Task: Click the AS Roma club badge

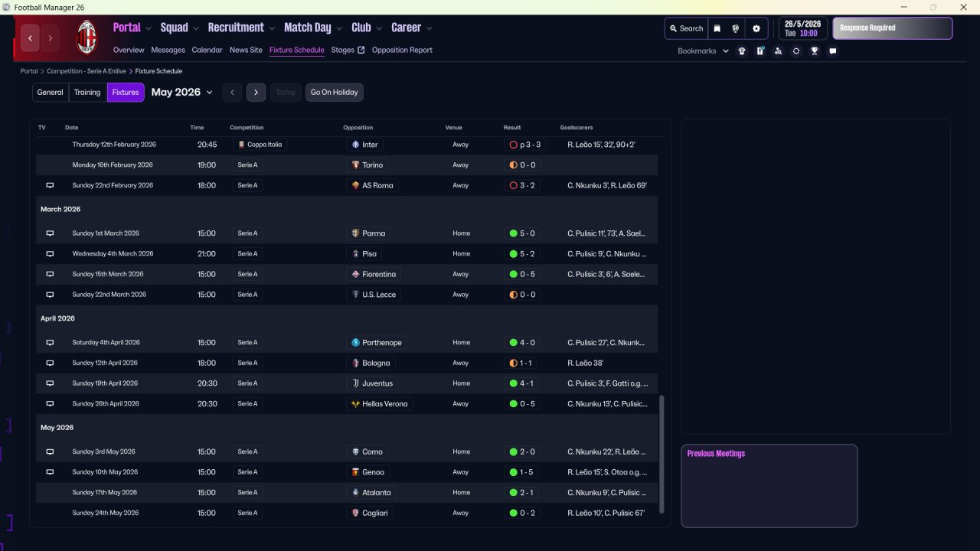Action: click(355, 185)
